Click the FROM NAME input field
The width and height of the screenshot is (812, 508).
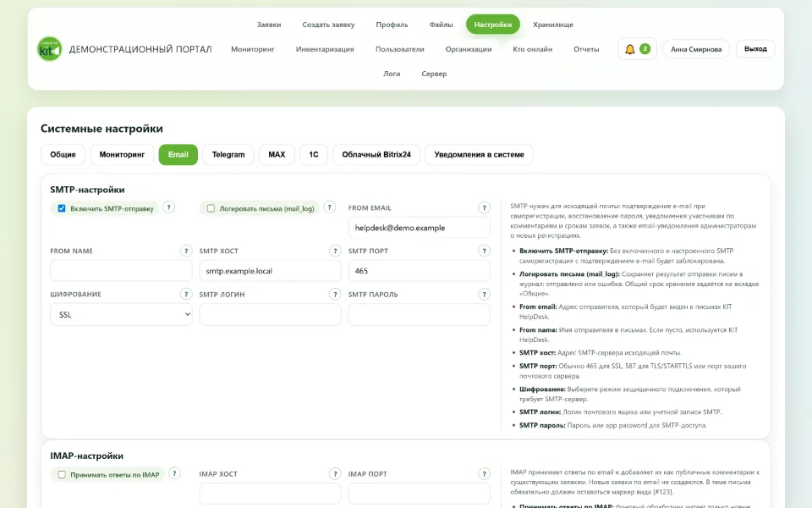coord(121,271)
